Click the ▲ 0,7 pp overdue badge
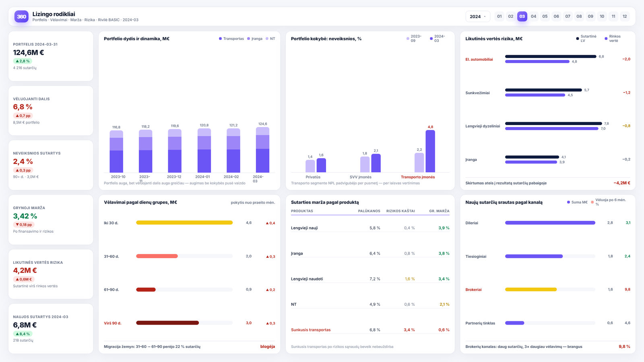 [23, 116]
